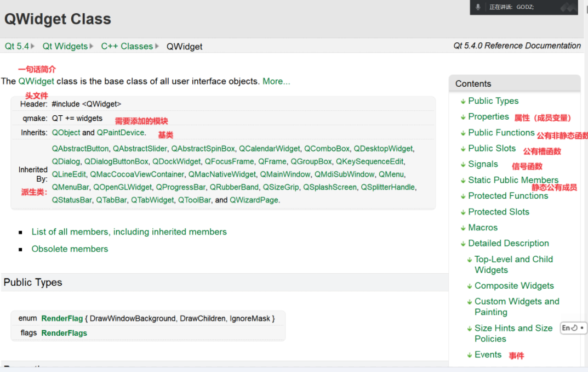Jump to Events in Contents
Image resolution: width=588 pixels, height=372 pixels.
[488, 355]
